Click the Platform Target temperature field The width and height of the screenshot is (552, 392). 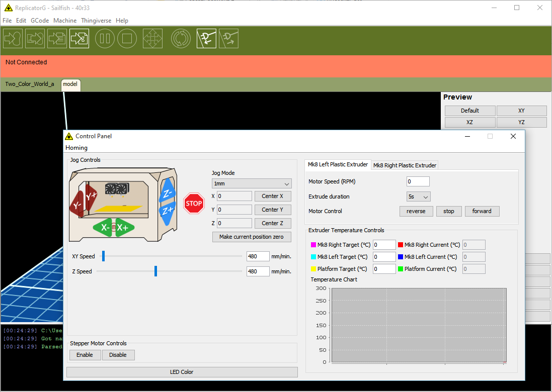tap(384, 269)
